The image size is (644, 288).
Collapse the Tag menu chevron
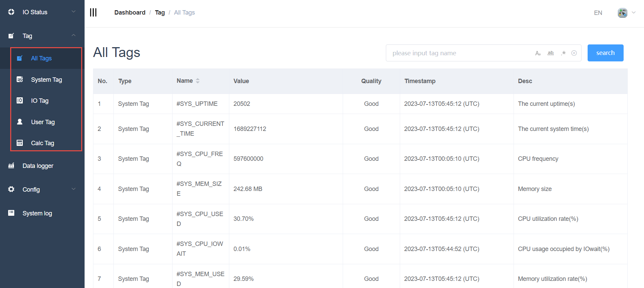(x=73, y=36)
